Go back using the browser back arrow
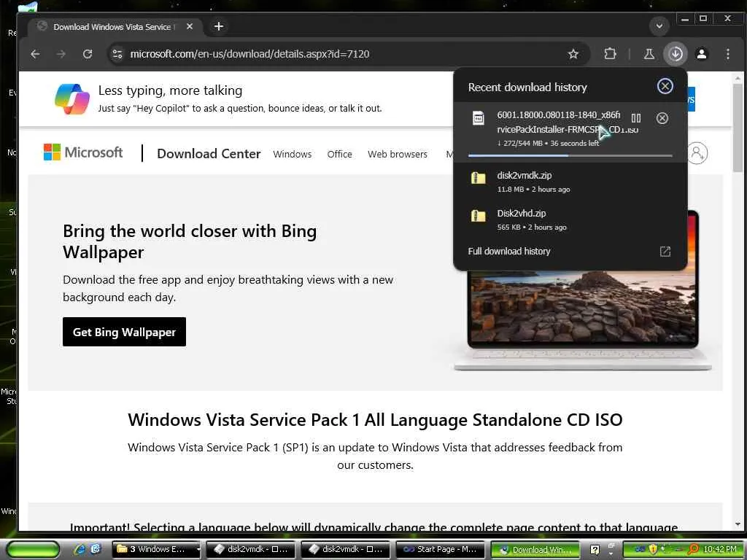The image size is (747, 560). [35, 54]
